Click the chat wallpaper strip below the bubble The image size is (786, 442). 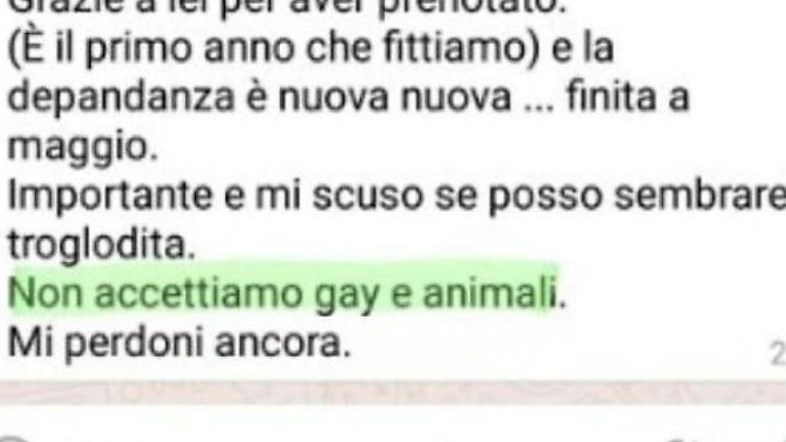(393, 393)
